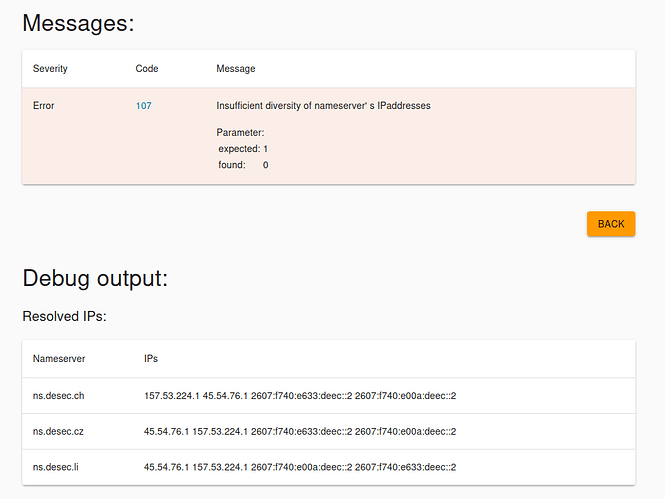Viewport: 665px width, 499px height.
Task: Click the orange BACK button
Action: 610,224
